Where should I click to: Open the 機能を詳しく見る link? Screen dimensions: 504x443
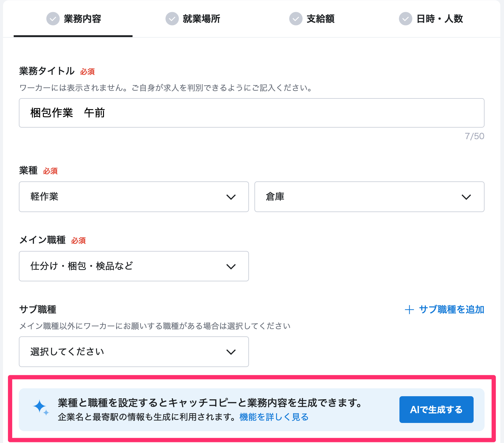click(274, 417)
